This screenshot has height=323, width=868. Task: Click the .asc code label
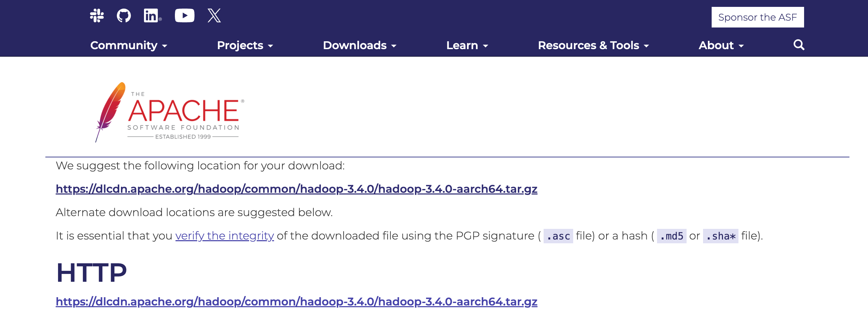(558, 236)
